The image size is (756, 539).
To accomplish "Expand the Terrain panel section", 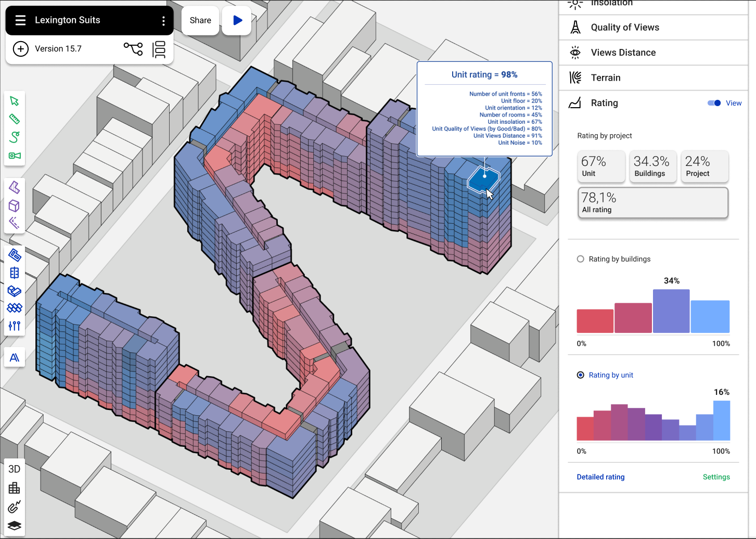I will [x=606, y=78].
